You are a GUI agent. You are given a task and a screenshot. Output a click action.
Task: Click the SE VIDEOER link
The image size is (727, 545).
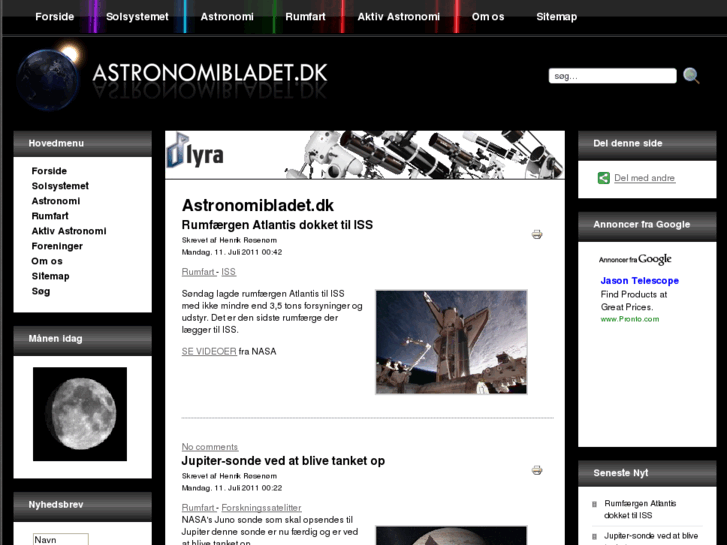[x=209, y=352]
